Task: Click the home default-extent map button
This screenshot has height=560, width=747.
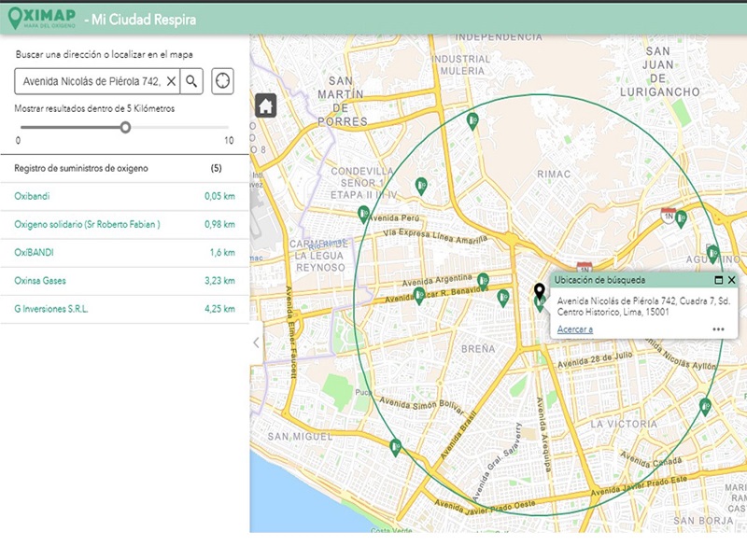Action: pos(265,105)
